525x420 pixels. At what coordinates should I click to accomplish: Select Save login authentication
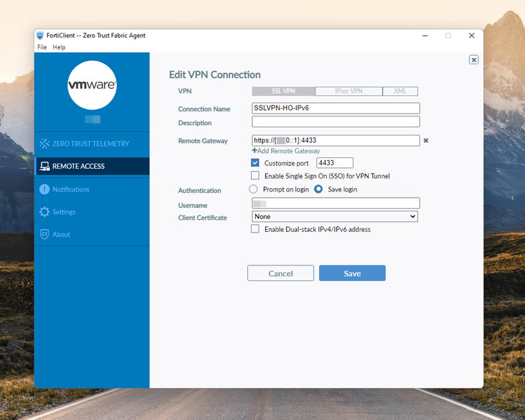pos(319,189)
